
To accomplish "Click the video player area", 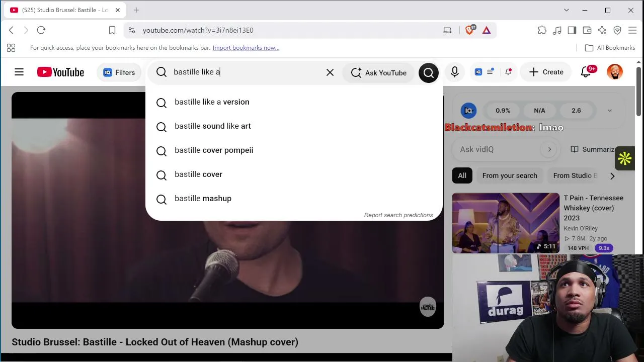I will [227, 210].
